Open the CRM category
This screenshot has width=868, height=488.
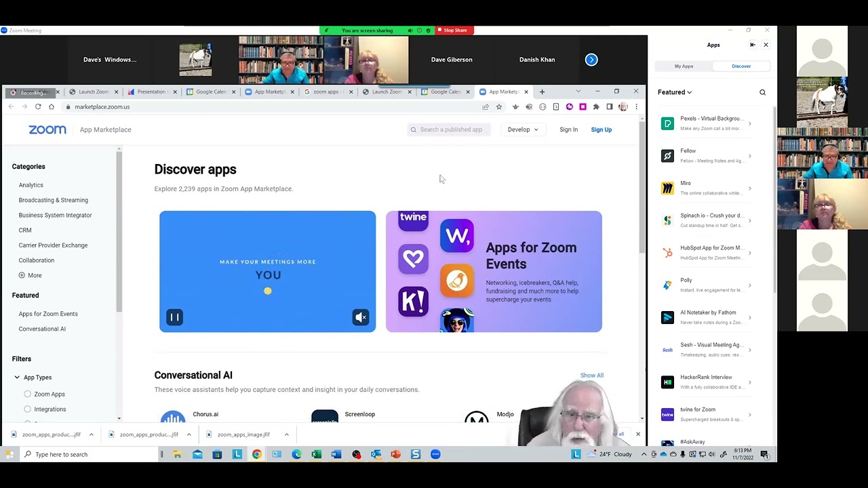click(25, 230)
